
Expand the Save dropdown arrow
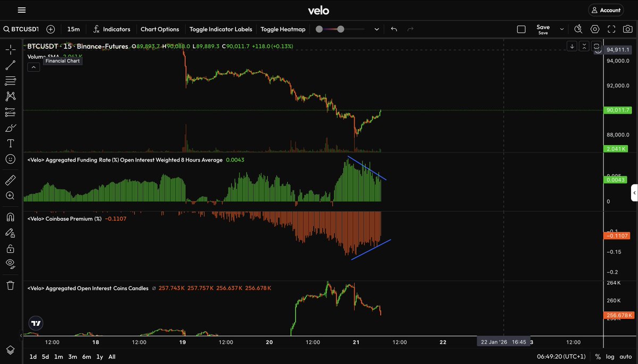(x=562, y=29)
